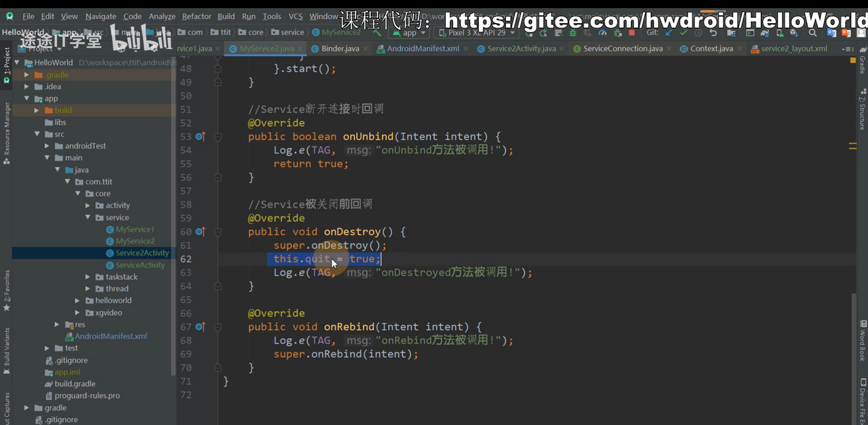Click the Git Rollback arrow icon
The width and height of the screenshot is (868, 425).
coord(713,32)
